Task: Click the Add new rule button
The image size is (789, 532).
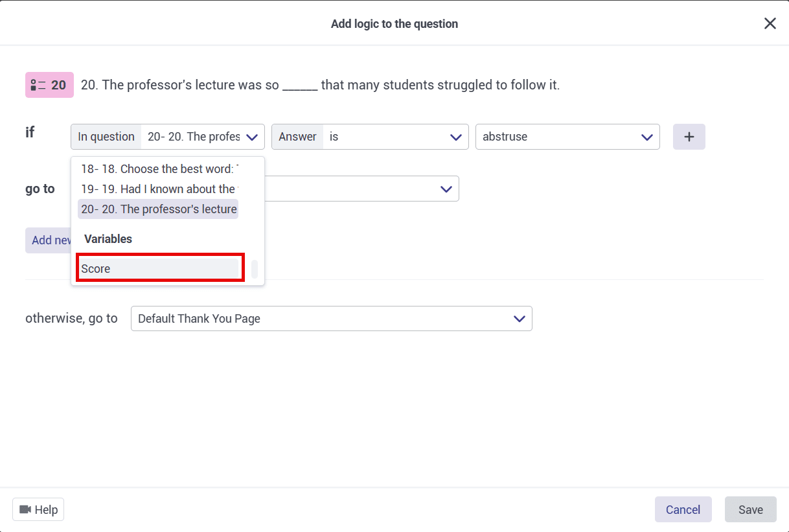Action: point(49,240)
